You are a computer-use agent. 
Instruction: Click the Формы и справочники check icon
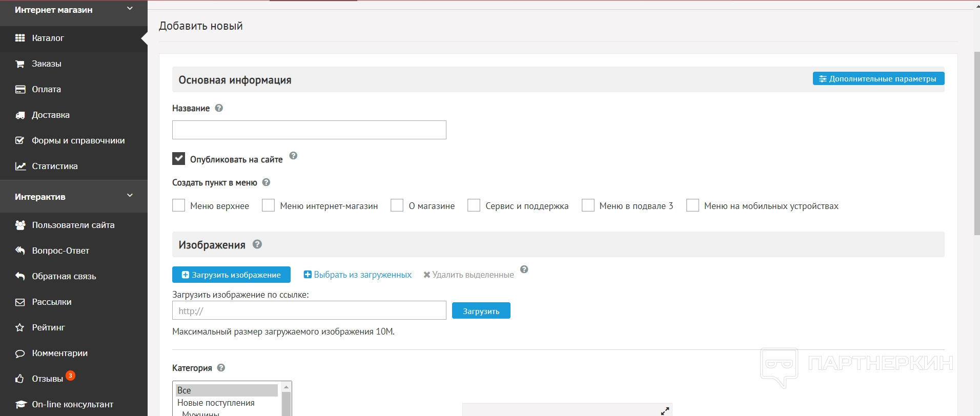pos(20,140)
